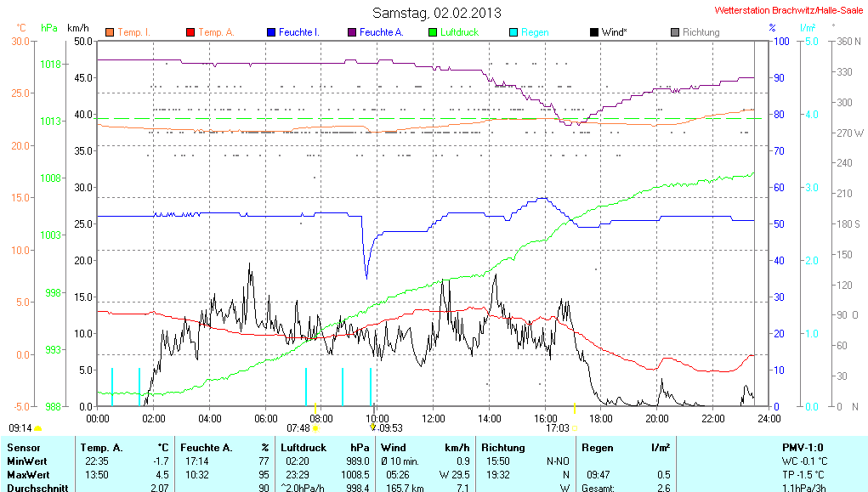Screen dimensions: 868x492
Task: Click the black Wind* legend square
Action: click(x=593, y=32)
